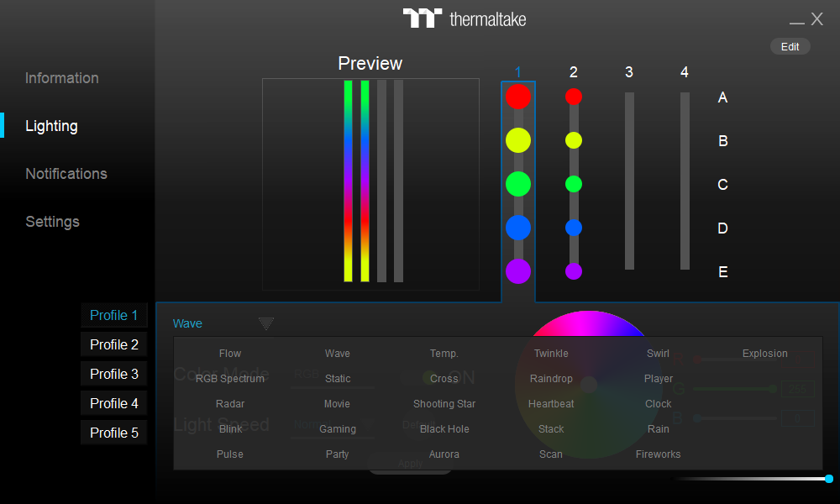This screenshot has width=840, height=504.
Task: Select the green LED on controller 1
Action: (x=518, y=184)
